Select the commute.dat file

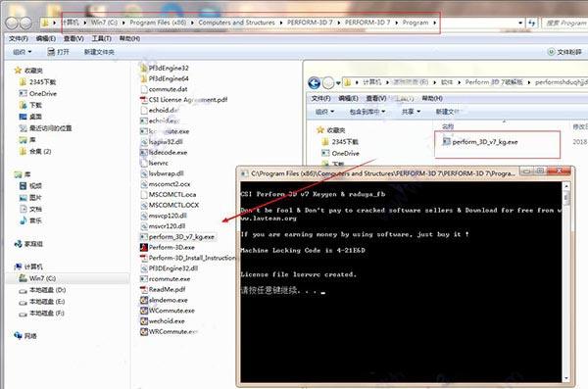pos(164,89)
